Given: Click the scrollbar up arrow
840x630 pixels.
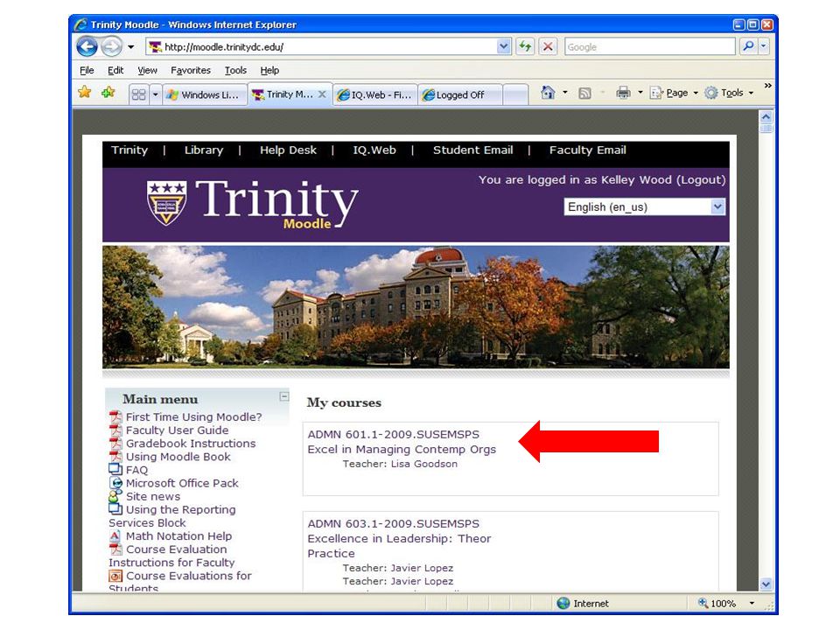Looking at the screenshot, I should click(x=766, y=116).
